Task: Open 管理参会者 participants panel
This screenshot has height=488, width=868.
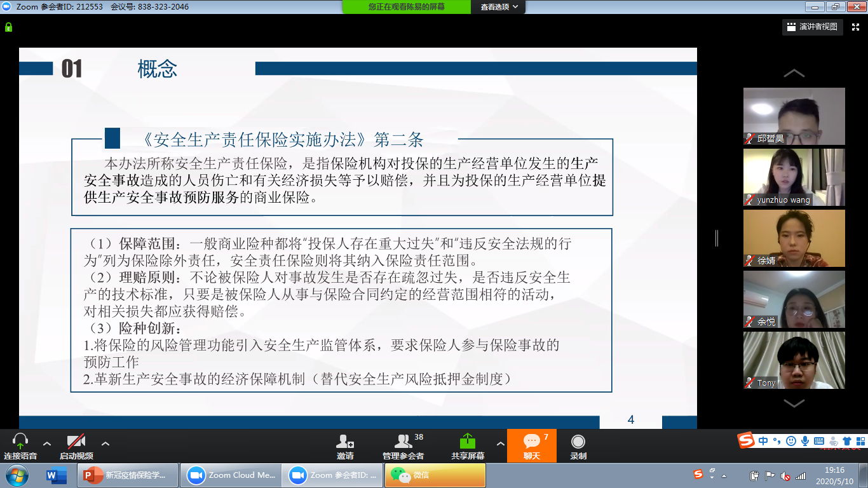Action: click(x=403, y=442)
